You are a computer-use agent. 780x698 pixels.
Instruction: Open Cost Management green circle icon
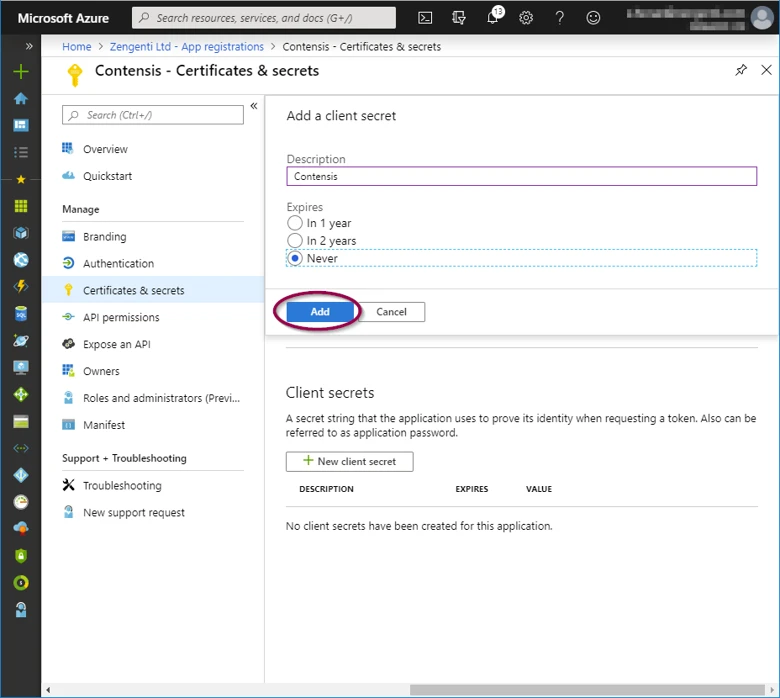click(x=21, y=583)
